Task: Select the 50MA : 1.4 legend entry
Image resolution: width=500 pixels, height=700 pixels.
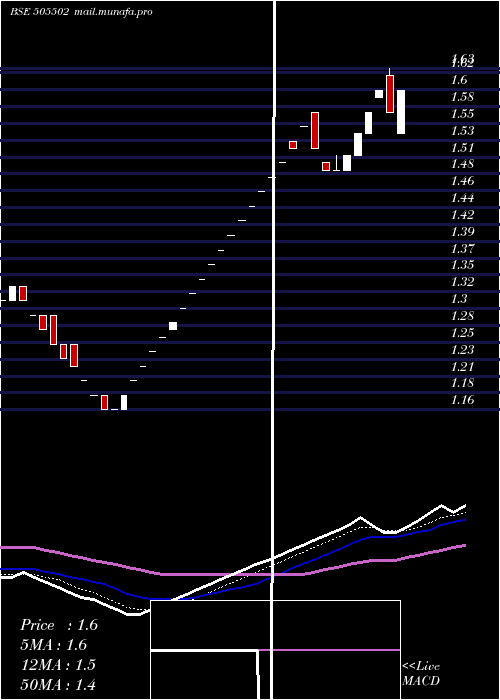Action: coord(58,684)
